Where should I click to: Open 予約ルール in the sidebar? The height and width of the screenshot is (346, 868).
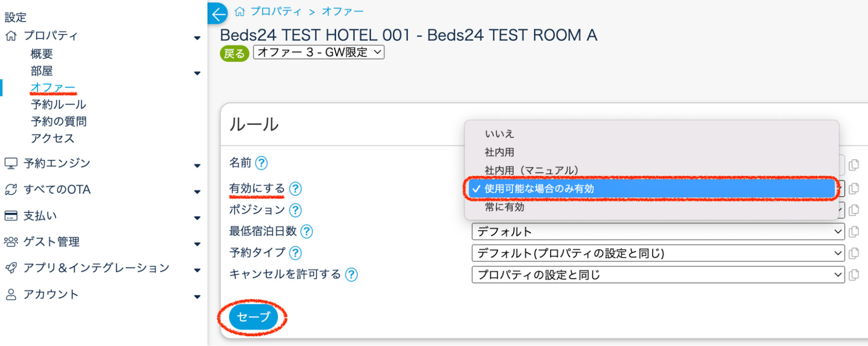(x=59, y=105)
